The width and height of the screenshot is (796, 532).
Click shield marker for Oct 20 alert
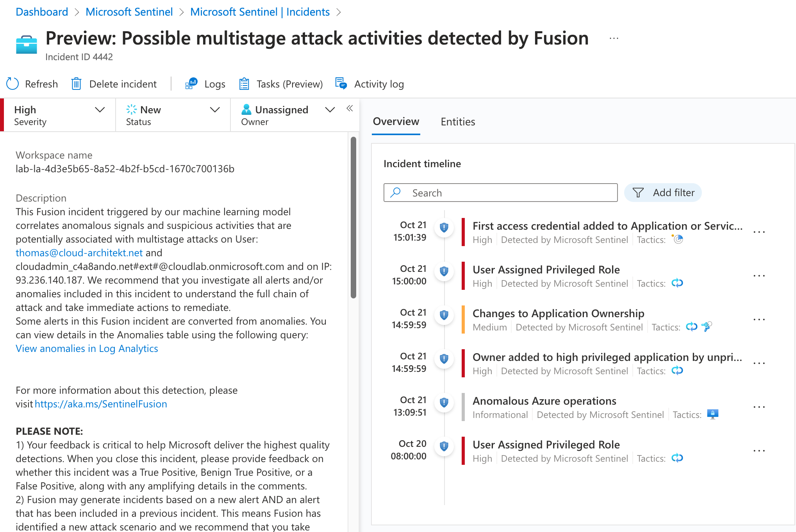point(444,446)
